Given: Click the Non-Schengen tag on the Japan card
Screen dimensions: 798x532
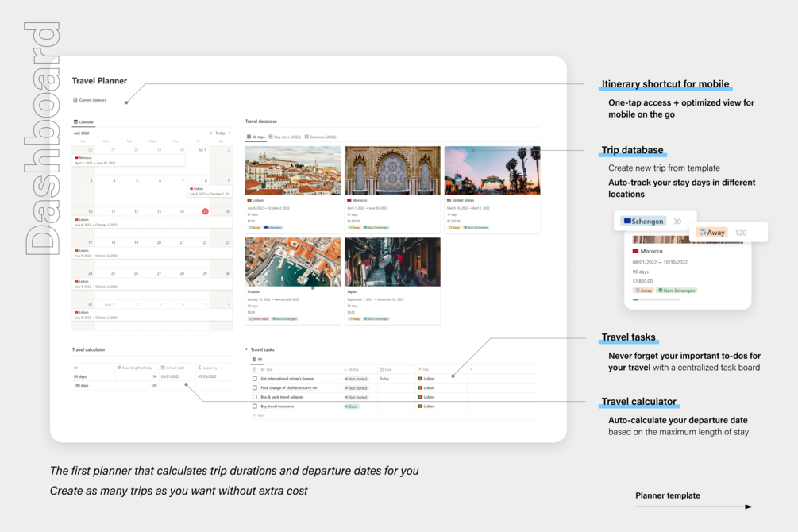Looking at the screenshot, I should point(376,318).
